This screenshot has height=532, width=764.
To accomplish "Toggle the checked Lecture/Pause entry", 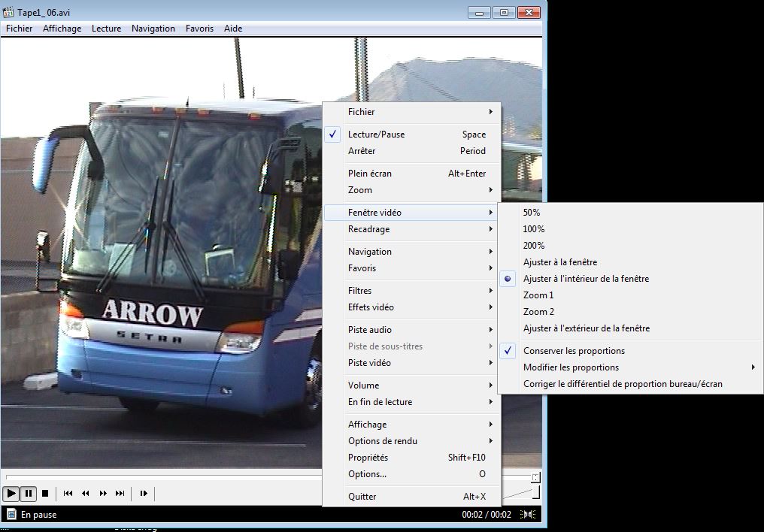I will click(x=376, y=135).
